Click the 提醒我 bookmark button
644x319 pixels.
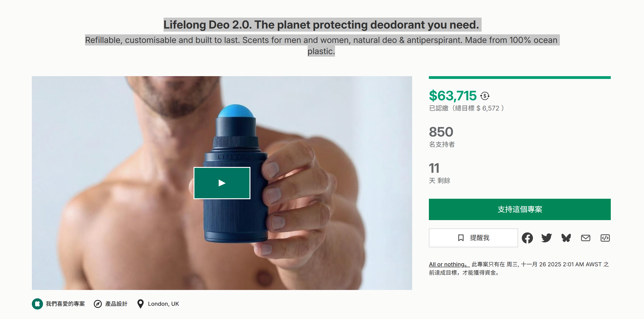tap(473, 238)
